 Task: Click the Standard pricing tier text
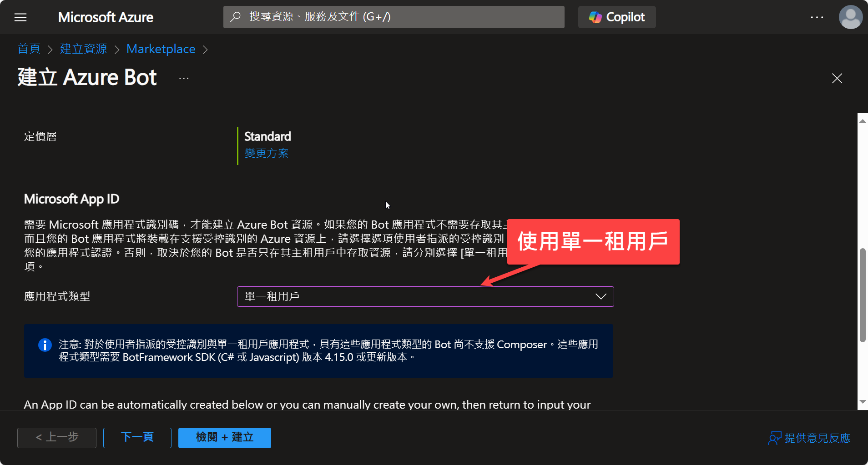pos(267,136)
